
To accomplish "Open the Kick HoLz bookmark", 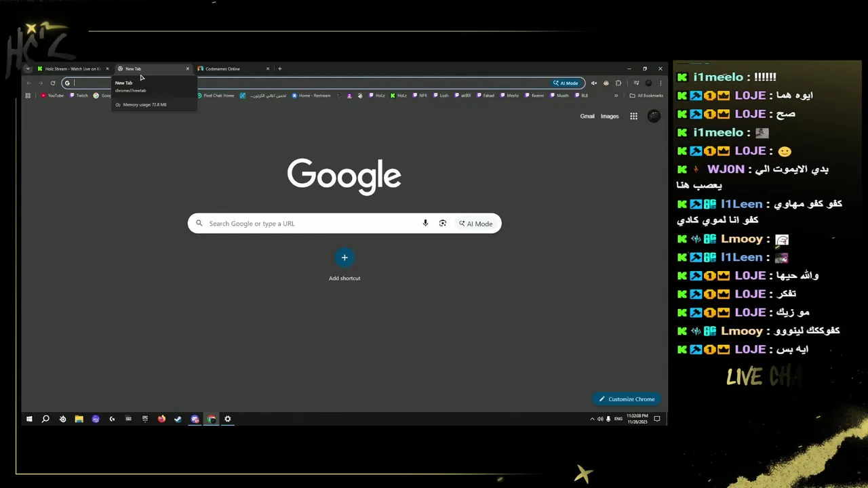I will 398,96.
